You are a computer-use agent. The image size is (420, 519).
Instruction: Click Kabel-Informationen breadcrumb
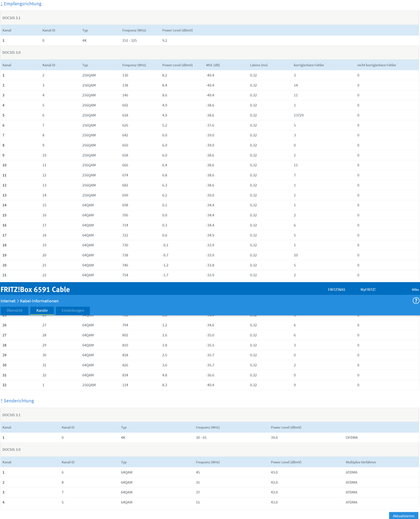39,301
